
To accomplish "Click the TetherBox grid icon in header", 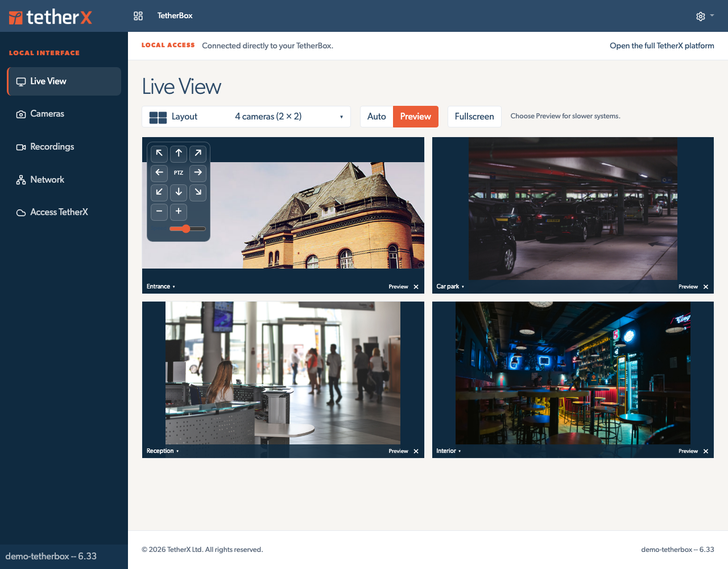I will click(x=138, y=16).
